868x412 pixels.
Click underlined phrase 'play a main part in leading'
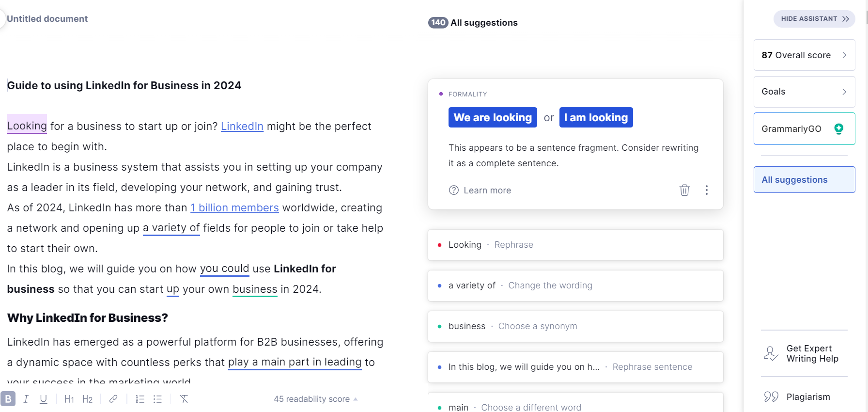click(295, 362)
